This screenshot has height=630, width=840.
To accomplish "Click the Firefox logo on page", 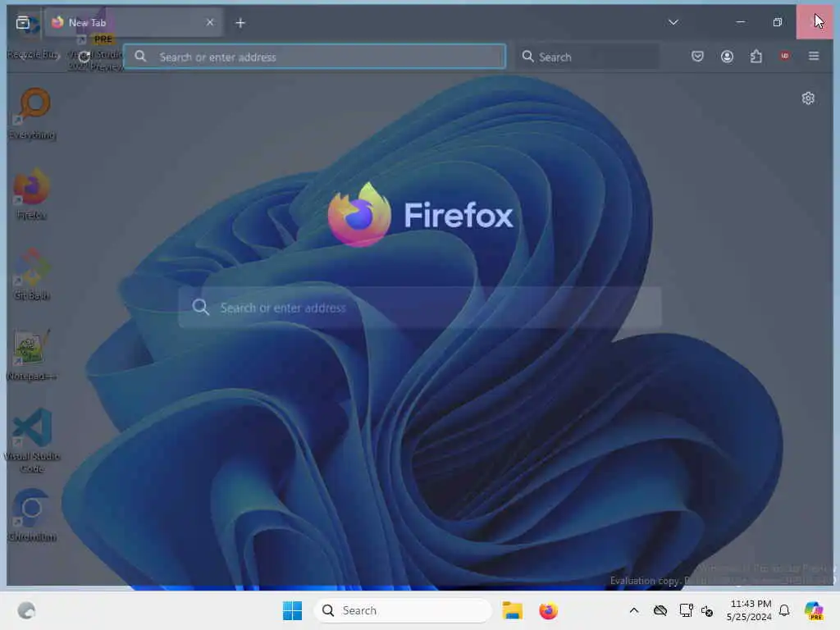I will pos(420,215).
